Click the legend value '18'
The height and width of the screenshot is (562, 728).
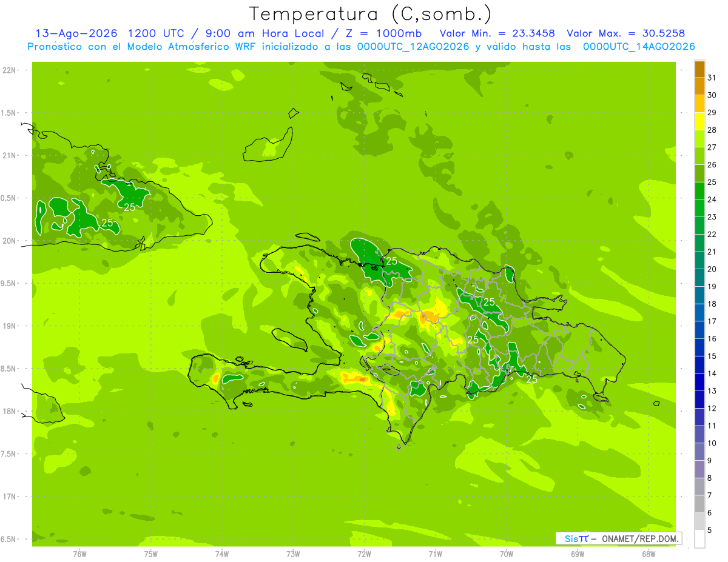click(712, 304)
